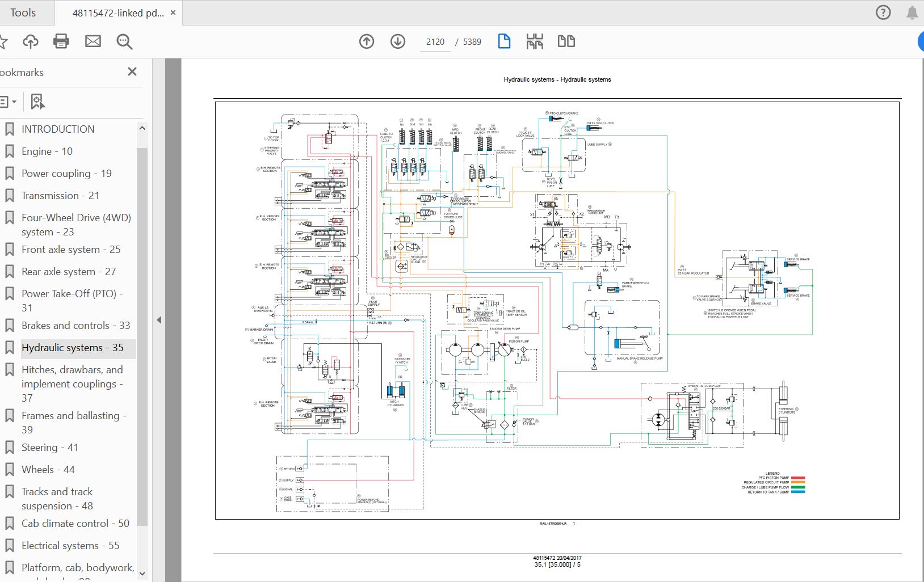Viewport: 924px width, 582px height.
Task: Send file by email envelope icon
Action: coord(93,41)
